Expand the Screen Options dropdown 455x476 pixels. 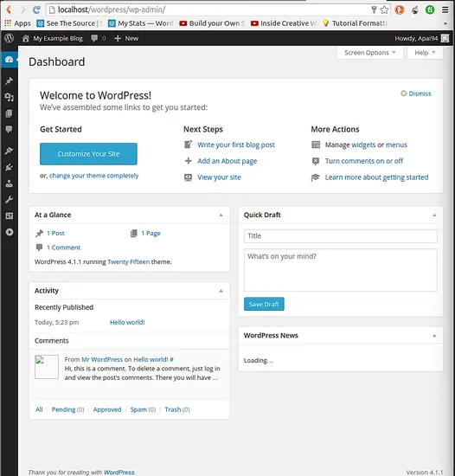point(369,53)
